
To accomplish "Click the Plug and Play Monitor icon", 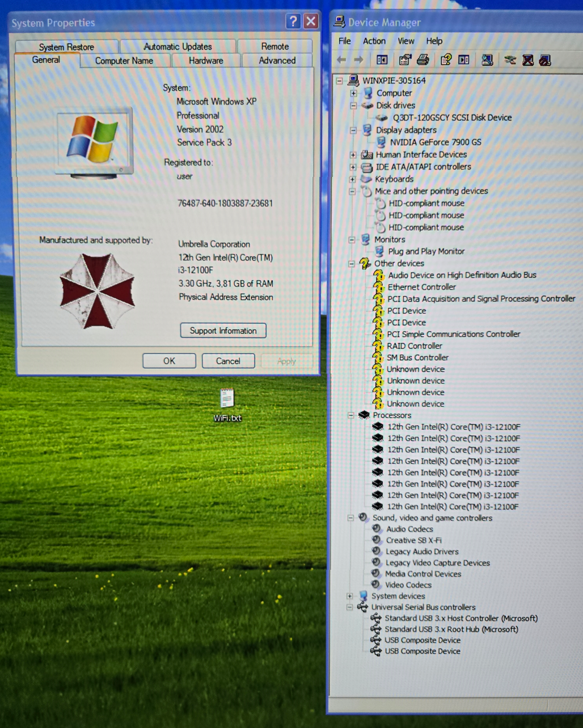I will coord(380,251).
